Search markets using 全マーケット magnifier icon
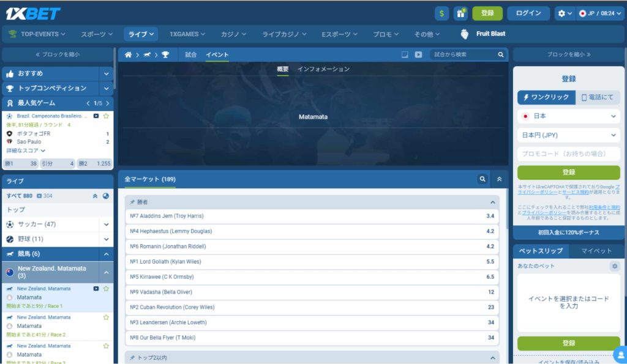This screenshot has width=627, height=364. [x=482, y=179]
